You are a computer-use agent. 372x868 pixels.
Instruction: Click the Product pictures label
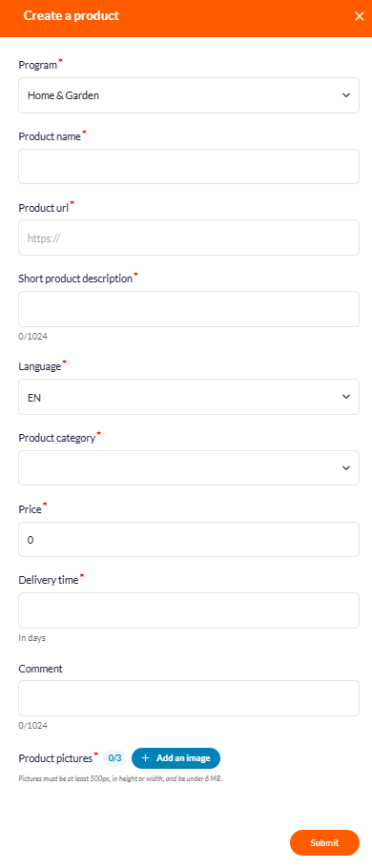pos(55,758)
